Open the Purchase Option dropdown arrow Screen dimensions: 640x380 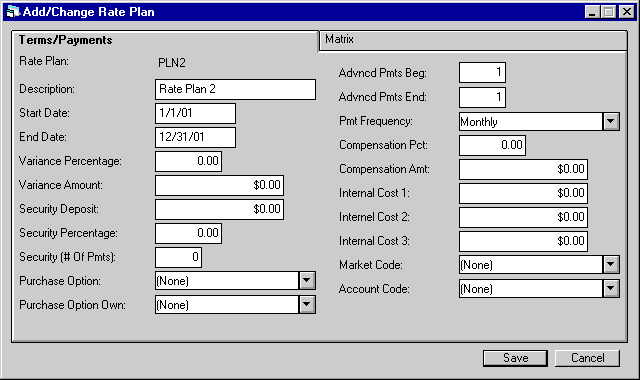click(x=307, y=281)
